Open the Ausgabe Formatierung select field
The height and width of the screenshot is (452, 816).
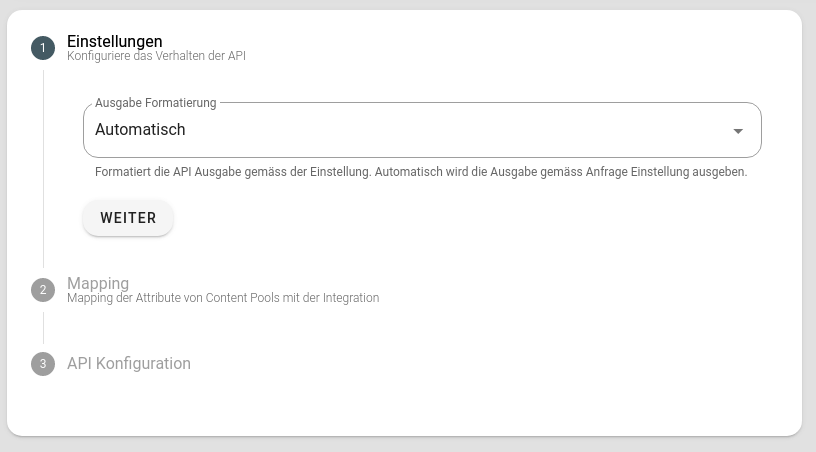click(x=420, y=130)
